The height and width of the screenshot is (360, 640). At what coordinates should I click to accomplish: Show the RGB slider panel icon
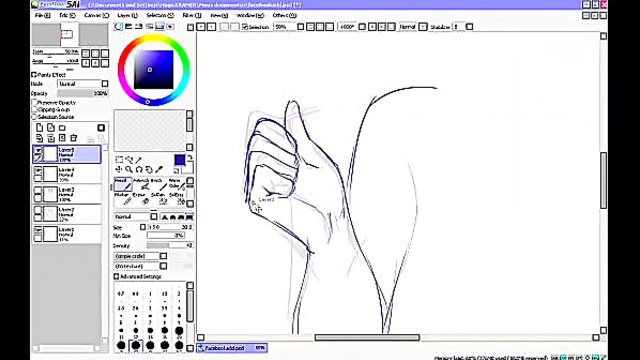point(129,27)
